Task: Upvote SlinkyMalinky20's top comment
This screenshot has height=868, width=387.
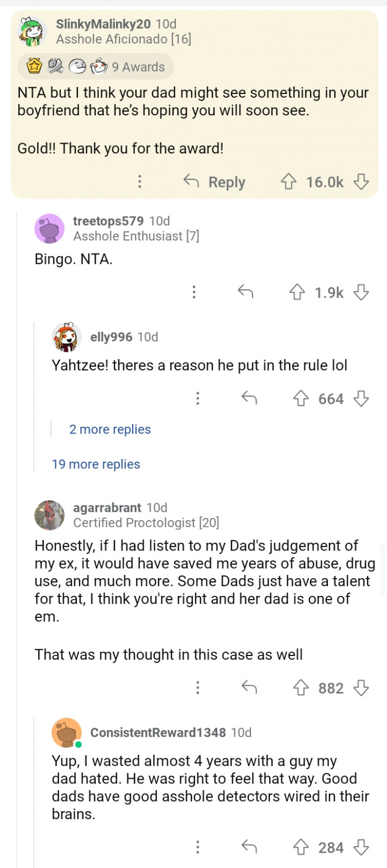Action: click(289, 182)
